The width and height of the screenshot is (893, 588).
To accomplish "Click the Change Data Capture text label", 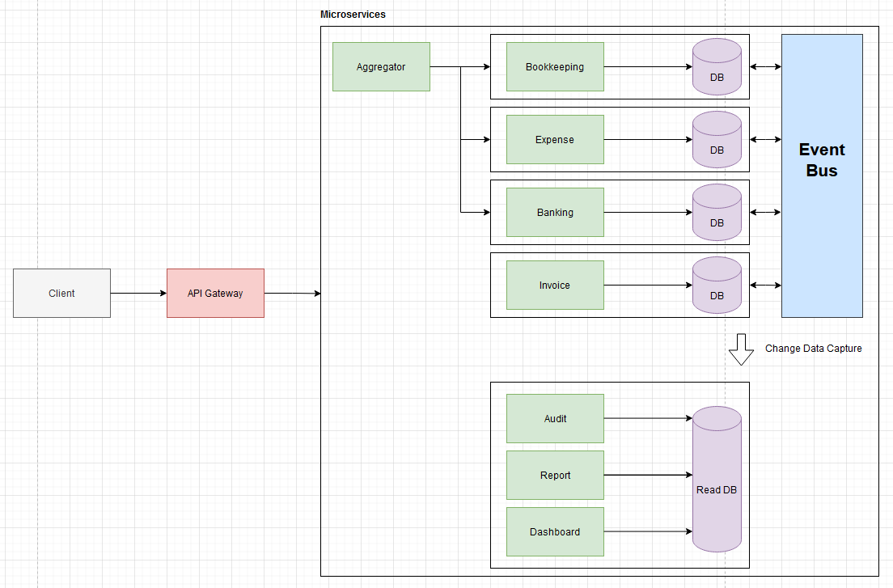I will coord(813,349).
